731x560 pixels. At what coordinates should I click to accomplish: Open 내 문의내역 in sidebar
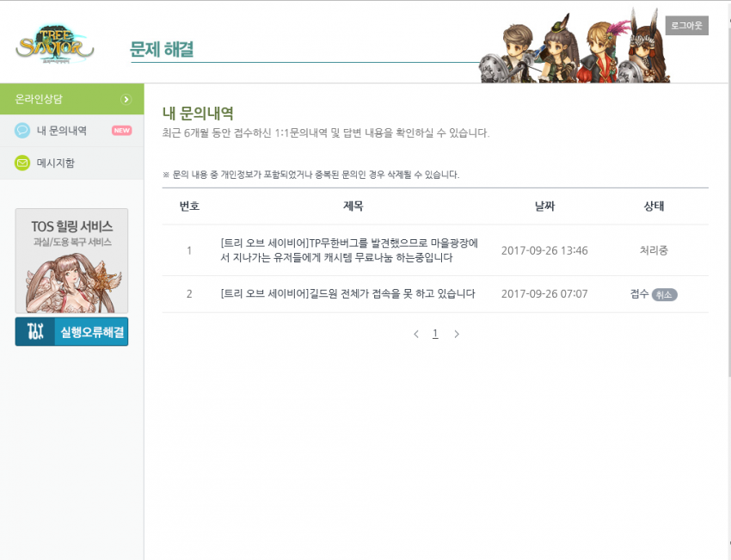pyautogui.click(x=62, y=131)
